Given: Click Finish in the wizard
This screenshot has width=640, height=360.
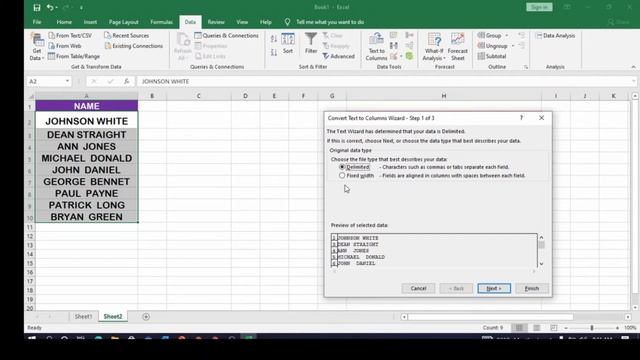Looking at the screenshot, I should pyautogui.click(x=532, y=288).
